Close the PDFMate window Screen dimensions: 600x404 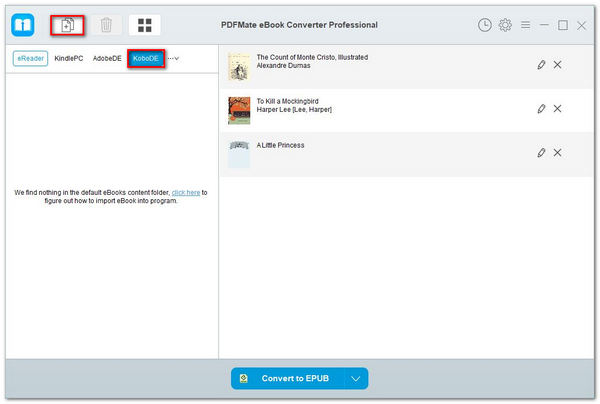pyautogui.click(x=582, y=26)
